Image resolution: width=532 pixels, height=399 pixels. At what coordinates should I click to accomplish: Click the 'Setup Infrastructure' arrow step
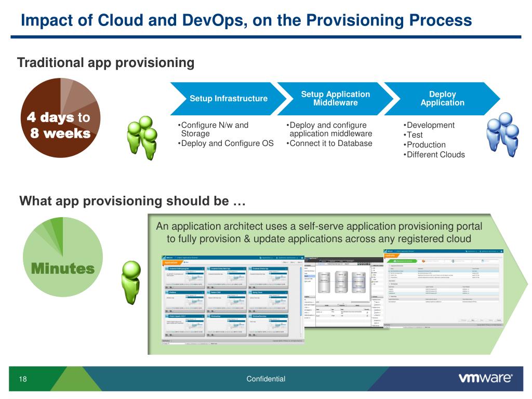click(x=229, y=98)
